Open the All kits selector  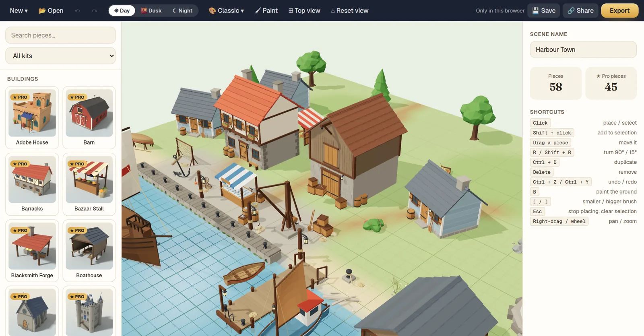click(60, 56)
